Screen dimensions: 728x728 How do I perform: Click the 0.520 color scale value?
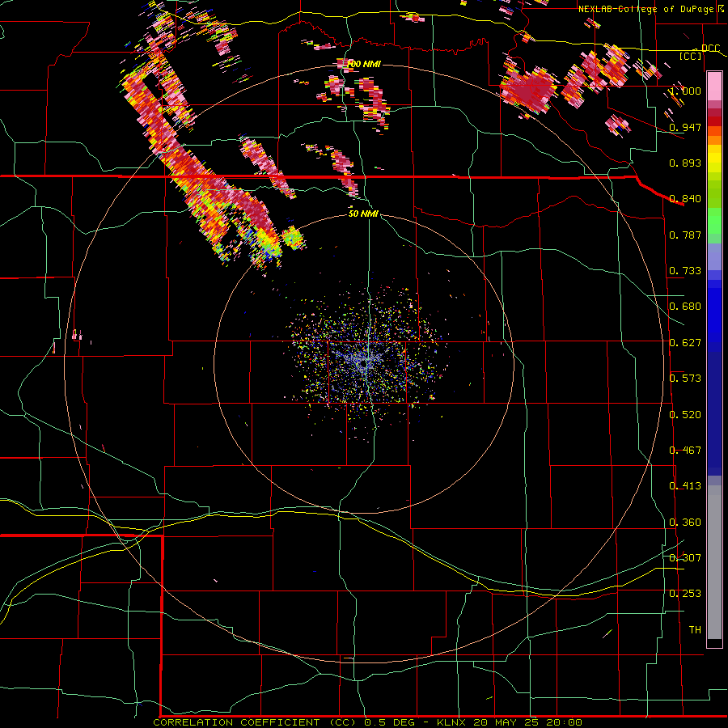tap(685, 415)
